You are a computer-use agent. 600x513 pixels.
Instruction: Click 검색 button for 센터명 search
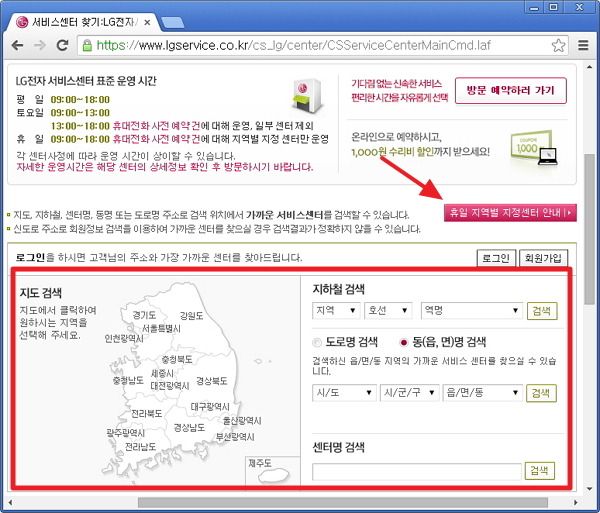540,471
